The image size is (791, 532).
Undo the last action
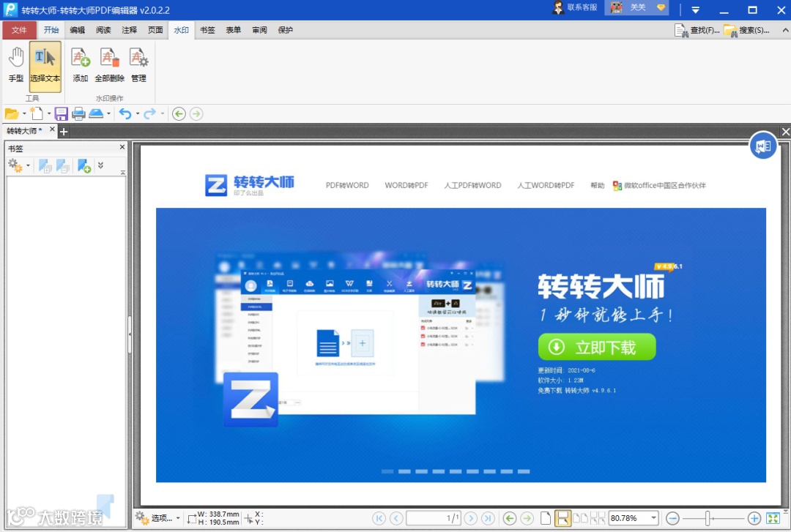pos(125,114)
